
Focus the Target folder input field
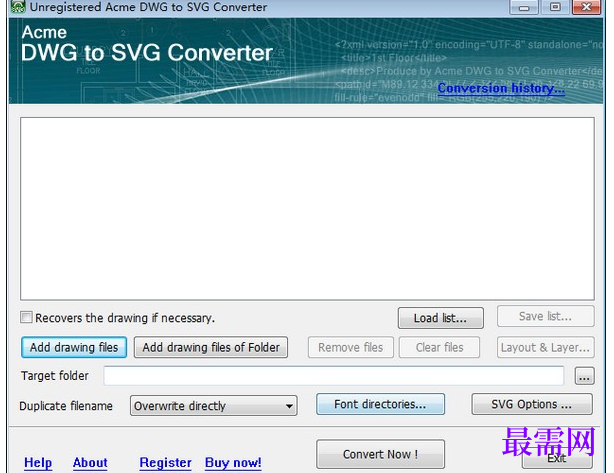334,376
